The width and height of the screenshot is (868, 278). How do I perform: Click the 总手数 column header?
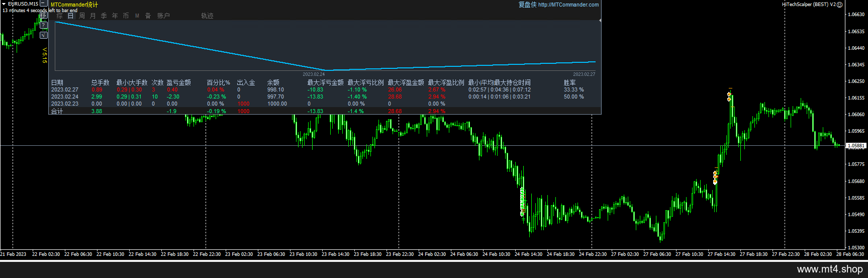100,82
